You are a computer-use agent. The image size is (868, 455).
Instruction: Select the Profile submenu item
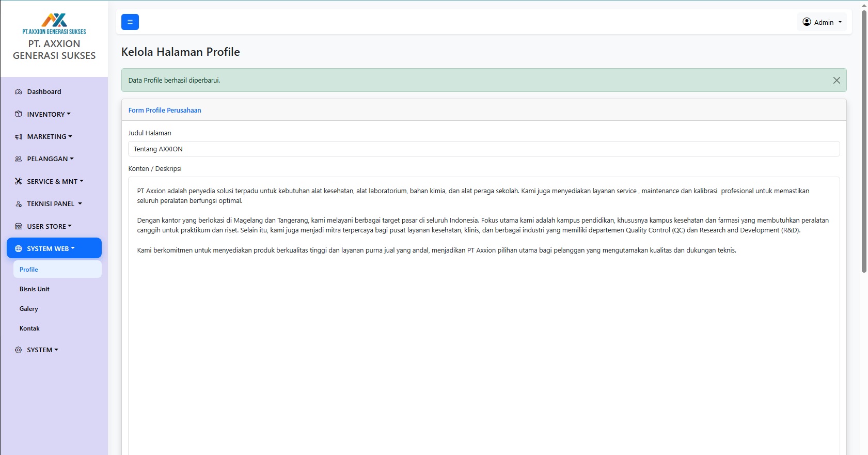point(57,269)
